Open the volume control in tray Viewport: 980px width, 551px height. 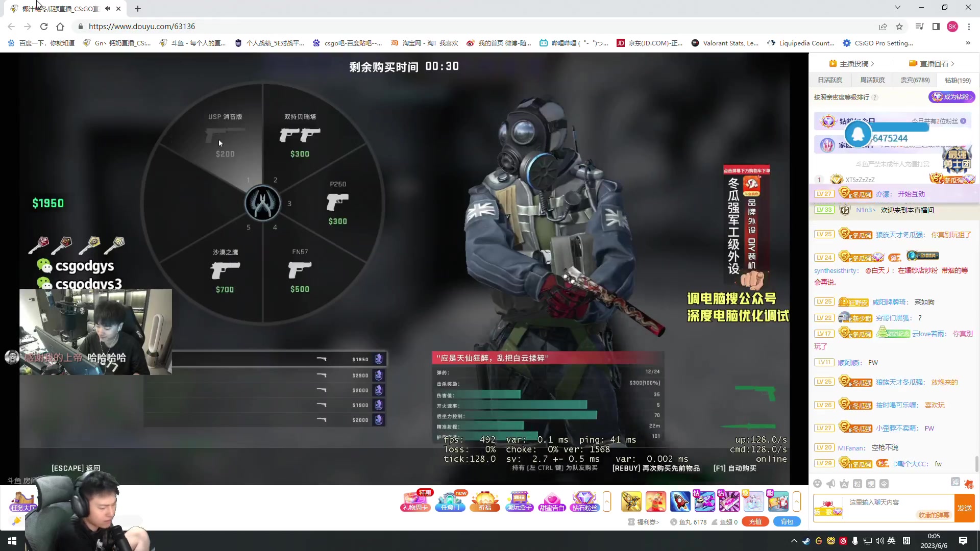pos(879,541)
